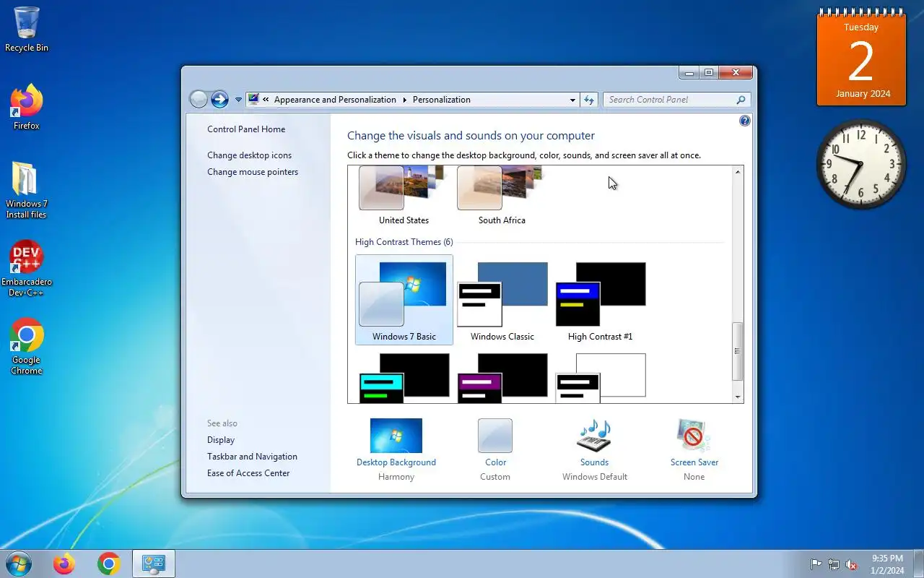
Task: Click the High Contrast Themes (6) heading
Action: (x=404, y=242)
